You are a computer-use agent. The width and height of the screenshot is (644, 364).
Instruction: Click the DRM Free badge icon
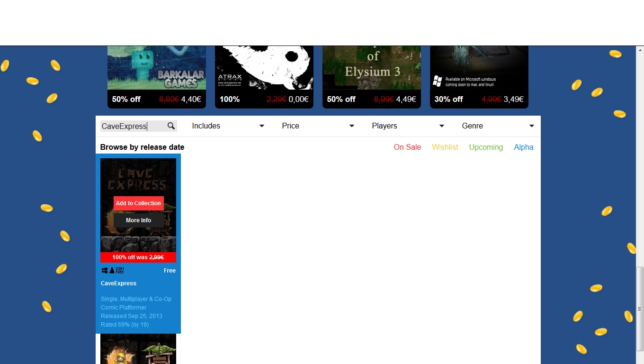coord(120,270)
